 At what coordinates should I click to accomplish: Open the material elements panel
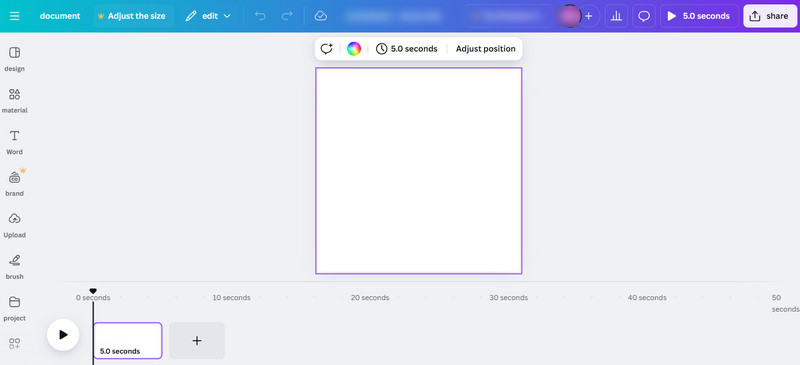pyautogui.click(x=14, y=101)
